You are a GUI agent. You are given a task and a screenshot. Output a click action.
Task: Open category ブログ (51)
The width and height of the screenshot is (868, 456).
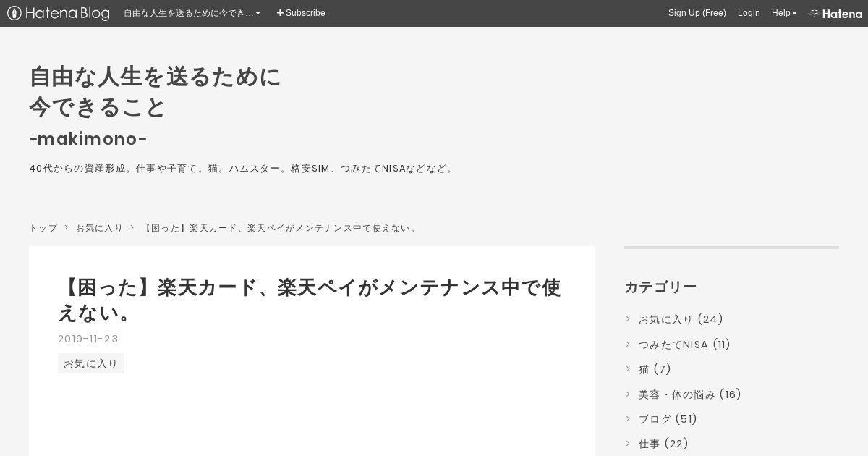[x=668, y=419]
